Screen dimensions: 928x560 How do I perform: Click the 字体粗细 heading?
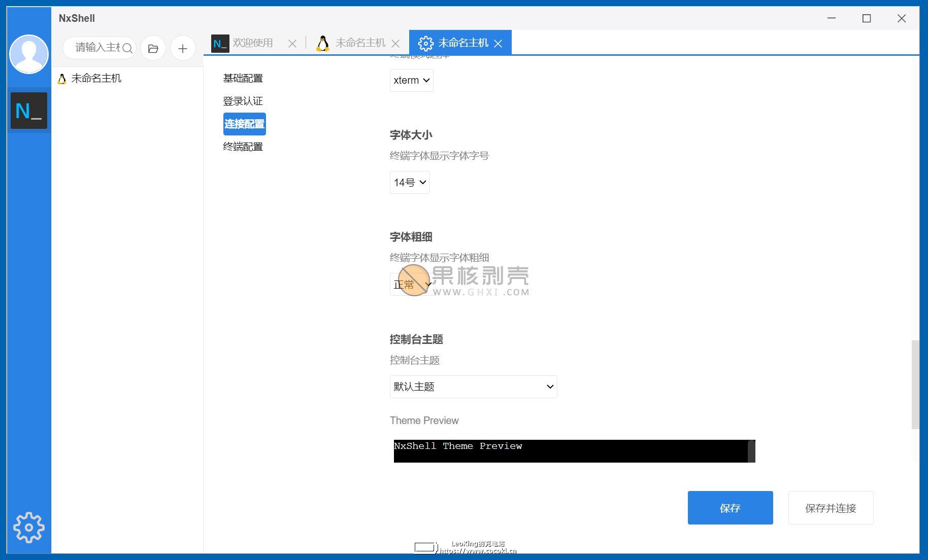pyautogui.click(x=411, y=237)
